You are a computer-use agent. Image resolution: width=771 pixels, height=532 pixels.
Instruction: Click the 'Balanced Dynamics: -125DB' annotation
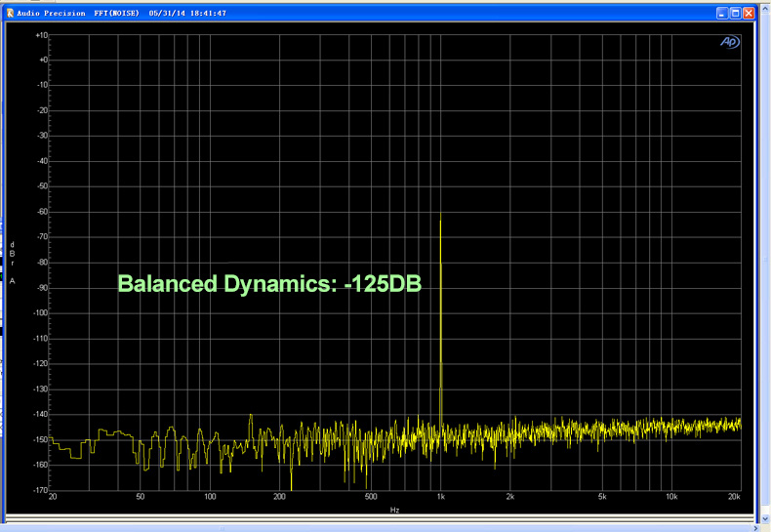[x=269, y=284]
